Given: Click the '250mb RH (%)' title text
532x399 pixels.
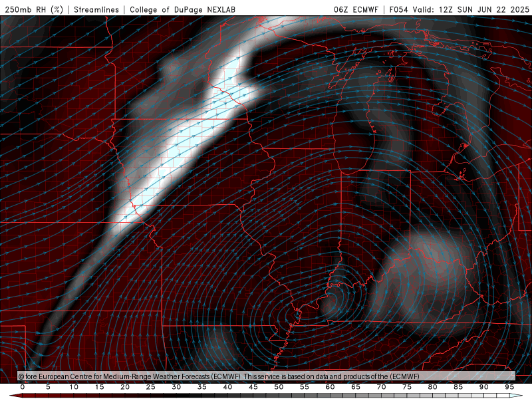Looking at the screenshot, I should [35, 9].
